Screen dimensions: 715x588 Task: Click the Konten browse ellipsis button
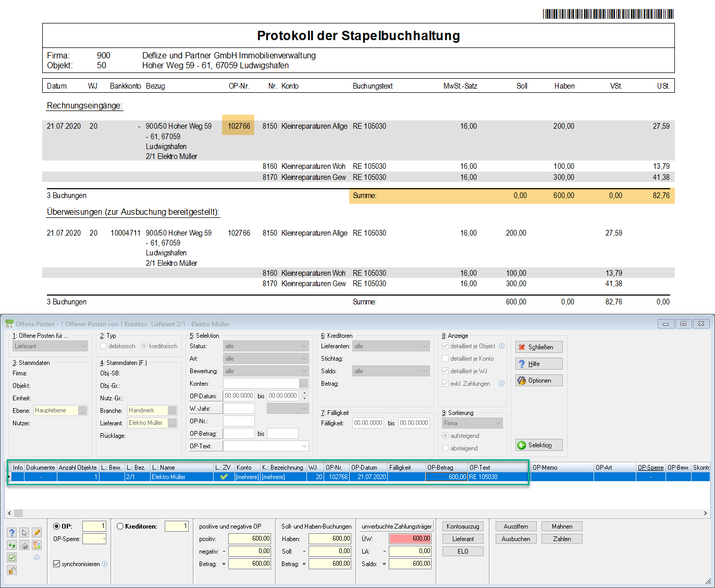click(x=304, y=384)
